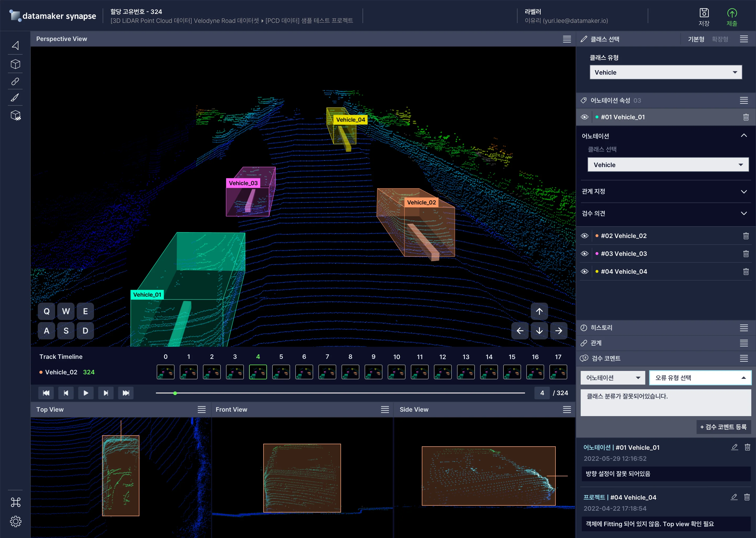Switch to 기본형 mode
Image resolution: width=756 pixels, height=538 pixels.
696,39
